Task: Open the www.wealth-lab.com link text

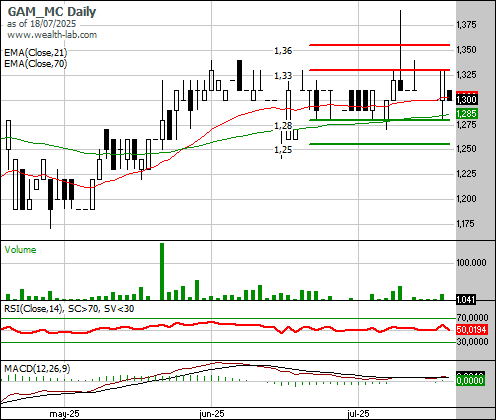Action: pos(52,35)
